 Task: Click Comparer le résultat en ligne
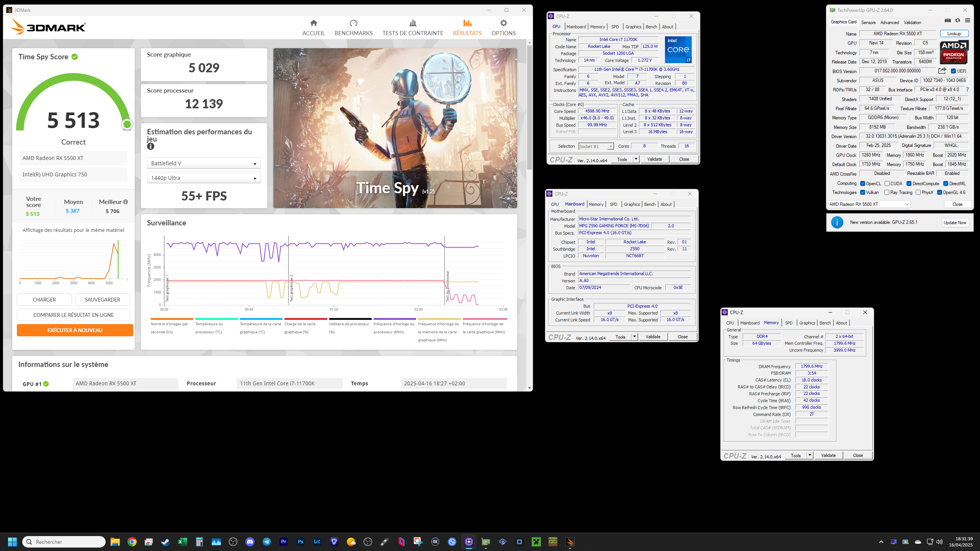click(x=73, y=315)
